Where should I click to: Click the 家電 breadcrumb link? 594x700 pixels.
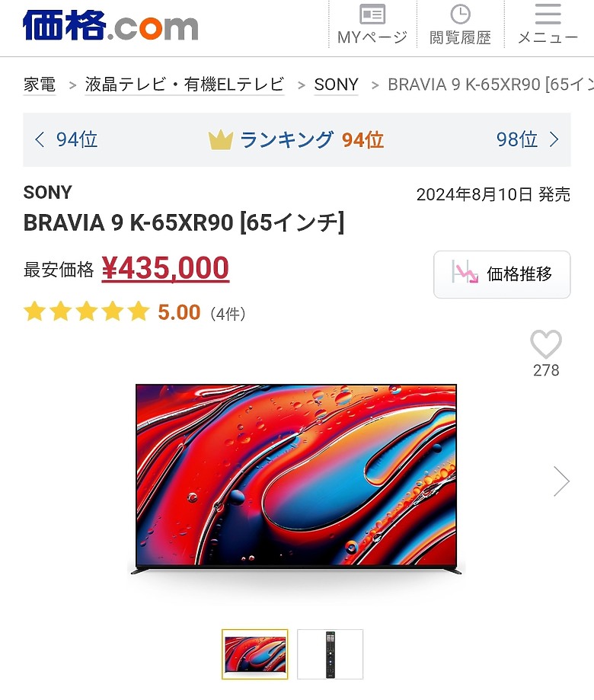pyautogui.click(x=40, y=85)
